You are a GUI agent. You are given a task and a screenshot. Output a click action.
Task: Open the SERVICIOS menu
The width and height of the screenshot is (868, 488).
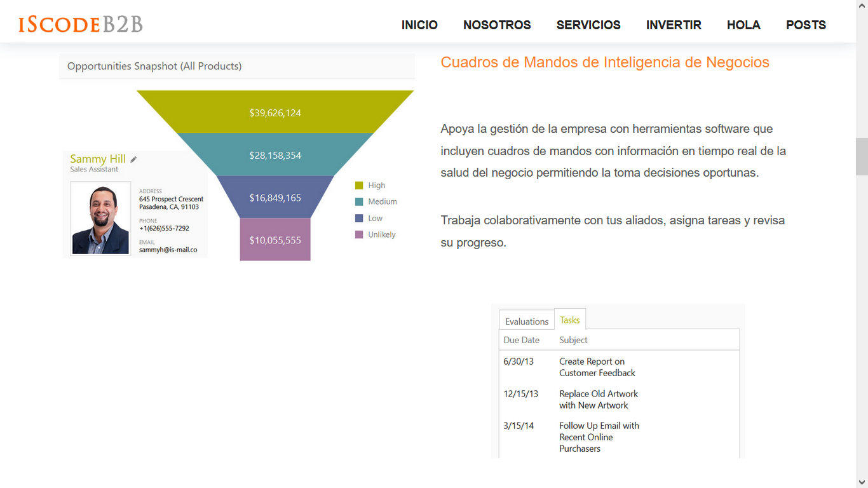point(588,25)
